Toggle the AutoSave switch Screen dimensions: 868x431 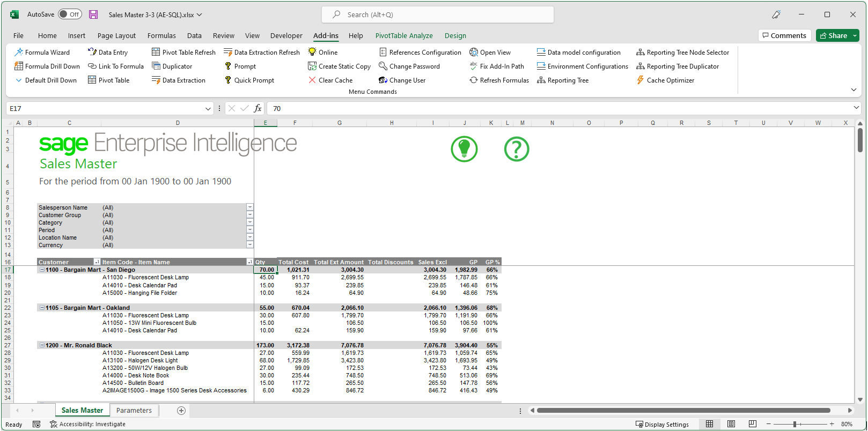[x=70, y=14]
